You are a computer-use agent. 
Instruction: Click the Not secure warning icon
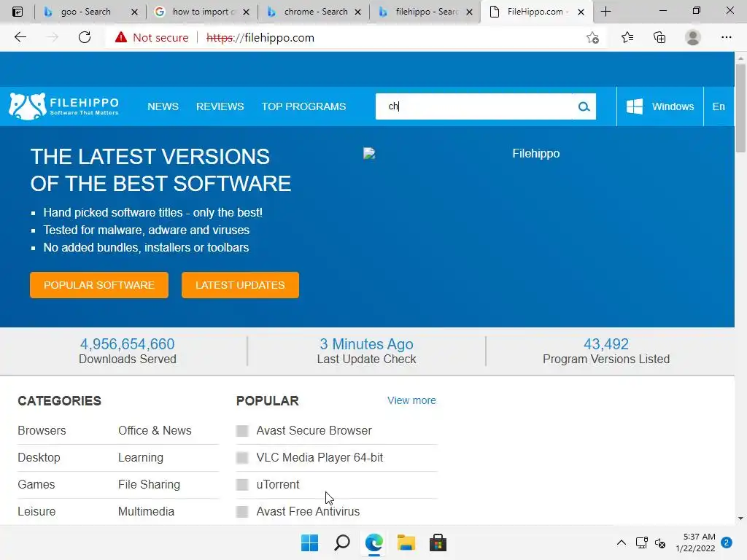pyautogui.click(x=121, y=37)
